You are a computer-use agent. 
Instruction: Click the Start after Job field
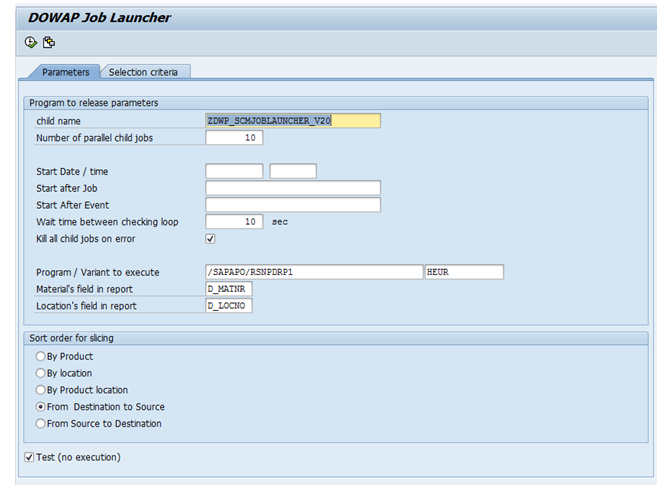tap(293, 188)
